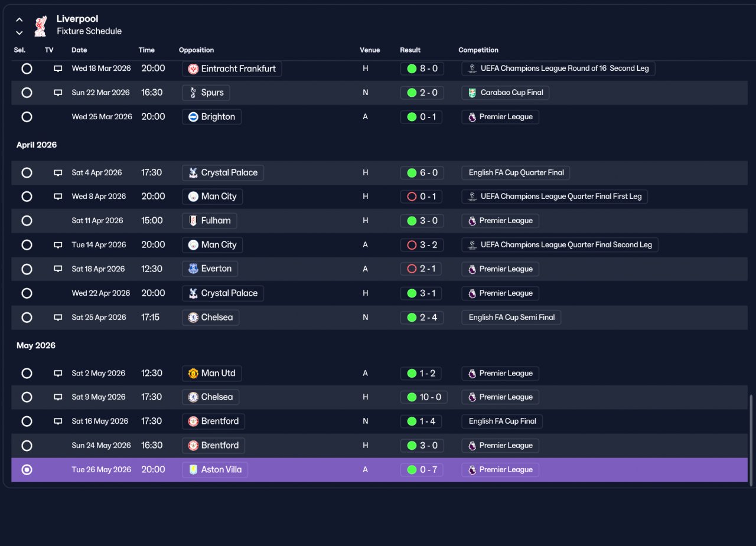Click the TV icon for Eintracht Frankfurt match
The height and width of the screenshot is (546, 756).
tap(58, 68)
